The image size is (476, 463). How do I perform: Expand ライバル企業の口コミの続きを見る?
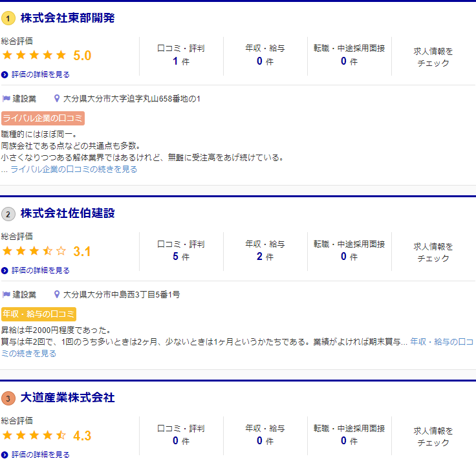pos(74,169)
